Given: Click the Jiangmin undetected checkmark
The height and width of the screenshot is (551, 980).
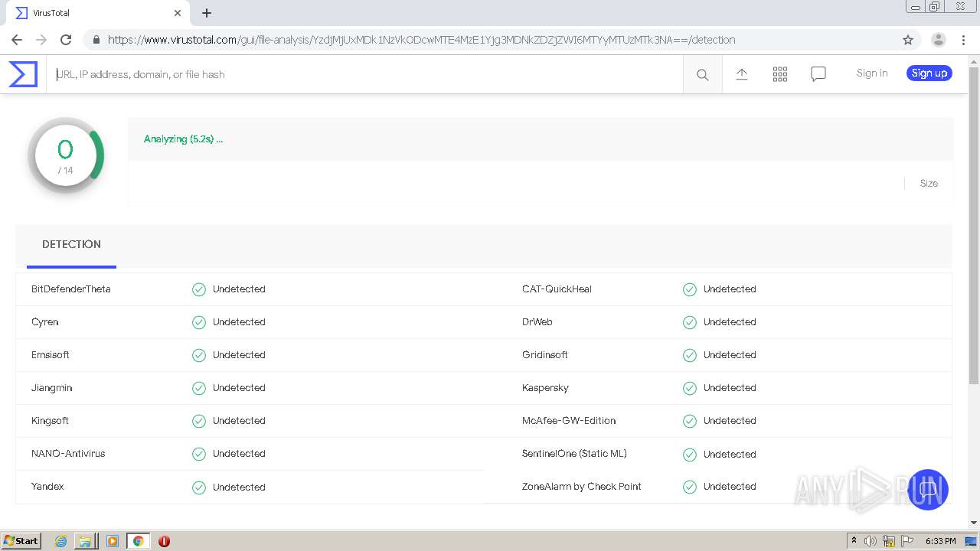Looking at the screenshot, I should tap(199, 388).
